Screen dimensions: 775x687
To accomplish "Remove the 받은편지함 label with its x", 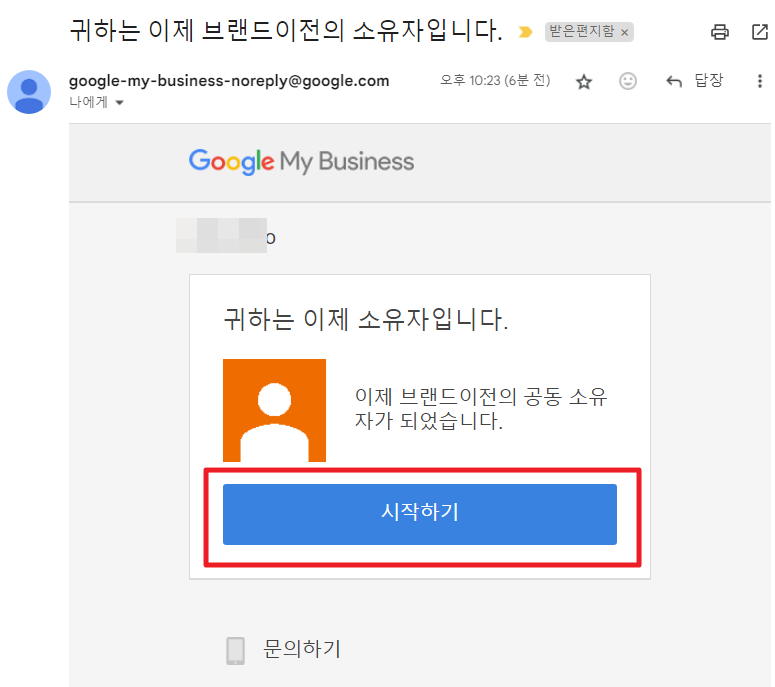I will point(625,33).
